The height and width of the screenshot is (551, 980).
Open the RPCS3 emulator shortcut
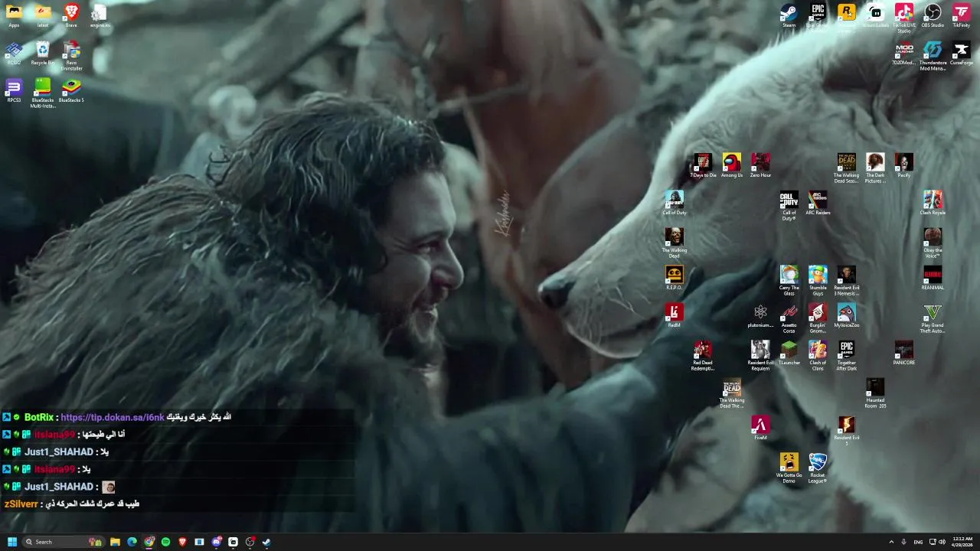click(x=14, y=90)
